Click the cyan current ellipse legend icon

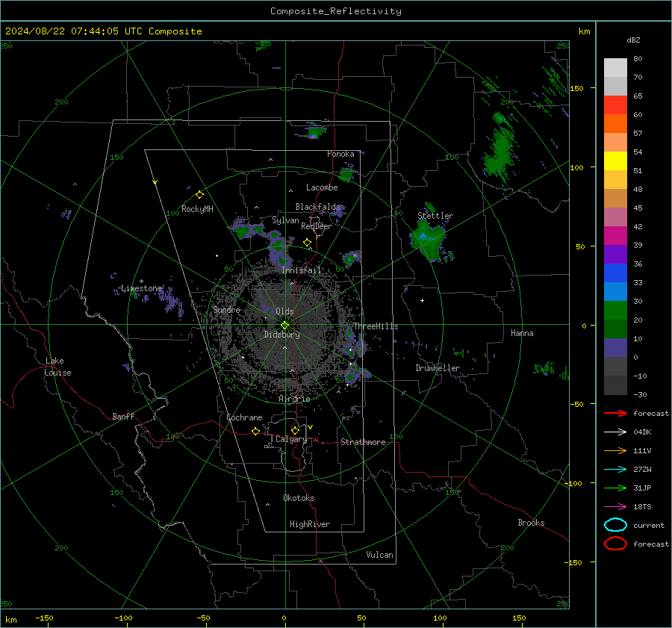(x=615, y=525)
